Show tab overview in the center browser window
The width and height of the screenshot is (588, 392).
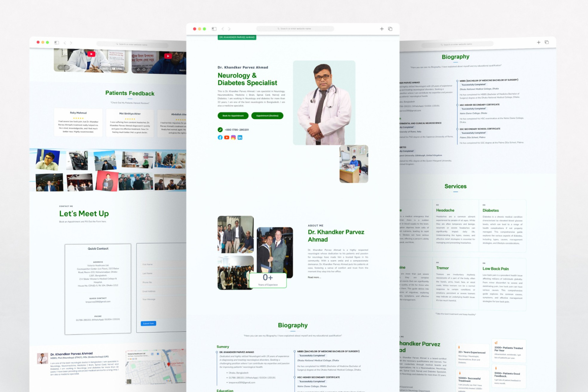pos(390,29)
